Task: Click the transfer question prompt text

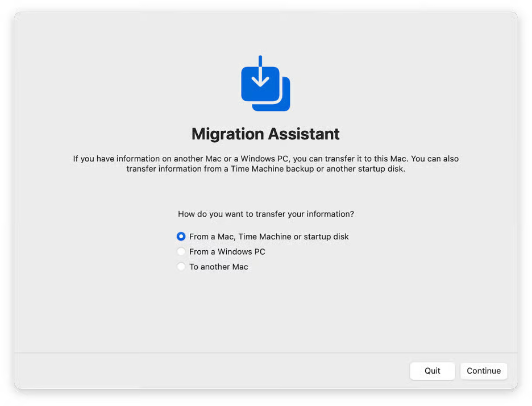Action: (x=265, y=214)
